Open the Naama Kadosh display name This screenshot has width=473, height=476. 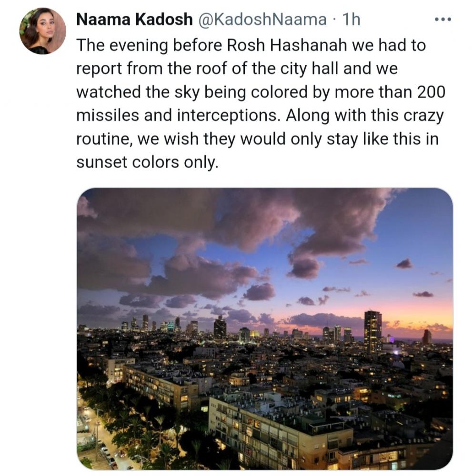134,20
